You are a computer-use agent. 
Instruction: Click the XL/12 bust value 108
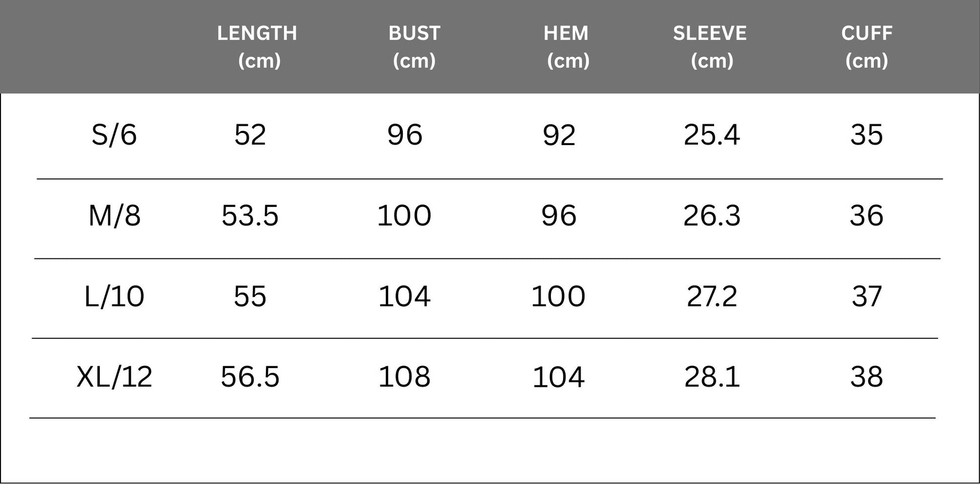click(404, 377)
